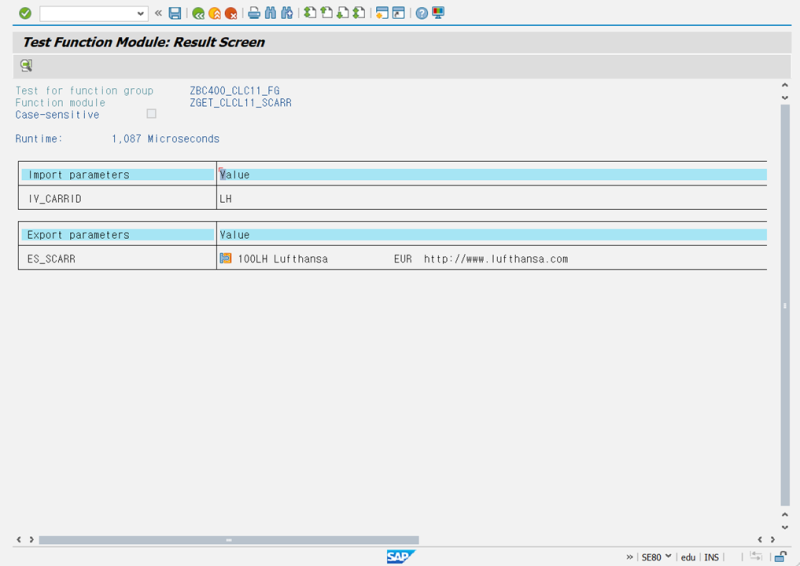The image size is (800, 566).
Task: Click the connection arrows icon in status bar
Action: (x=756, y=557)
